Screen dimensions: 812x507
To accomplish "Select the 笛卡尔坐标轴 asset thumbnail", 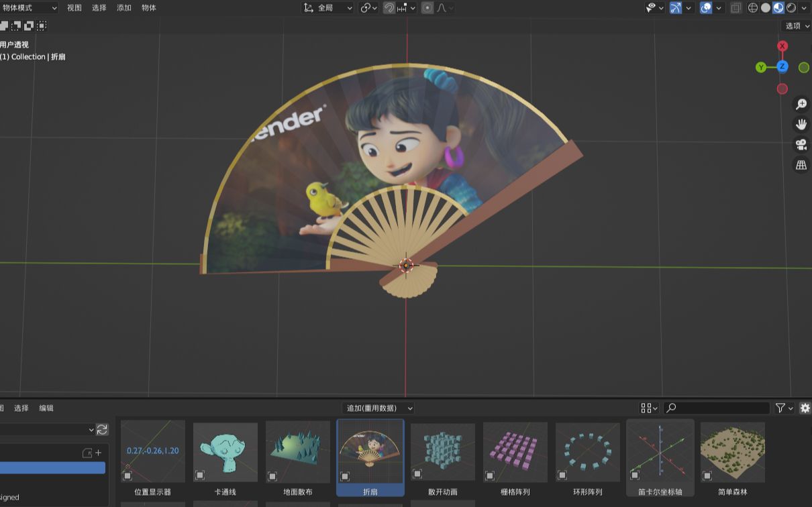I will pyautogui.click(x=660, y=453).
